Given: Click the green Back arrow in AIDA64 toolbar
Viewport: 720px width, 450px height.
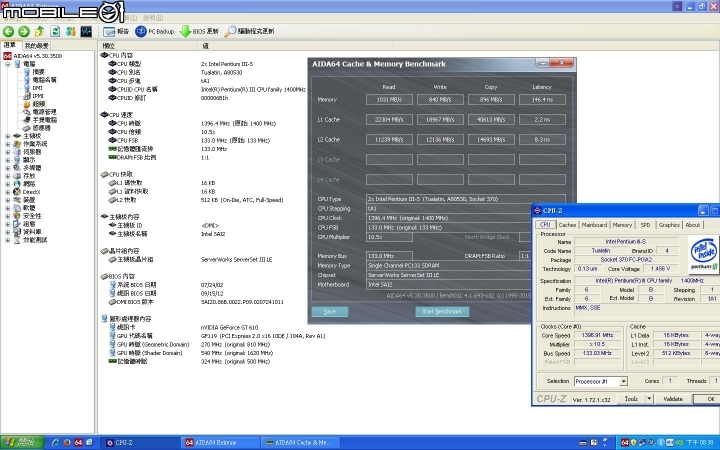Looking at the screenshot, I should click(x=8, y=31).
